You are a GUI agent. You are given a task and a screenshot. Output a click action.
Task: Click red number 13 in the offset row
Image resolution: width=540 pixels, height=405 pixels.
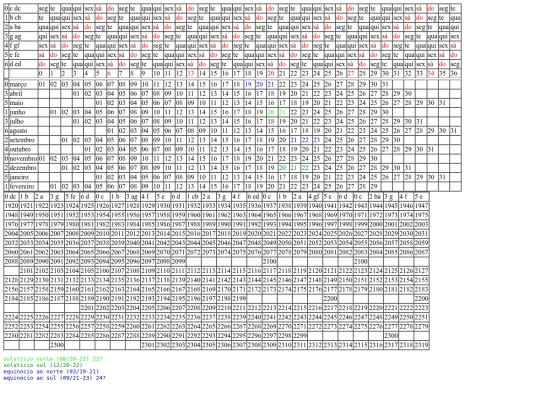191,73
